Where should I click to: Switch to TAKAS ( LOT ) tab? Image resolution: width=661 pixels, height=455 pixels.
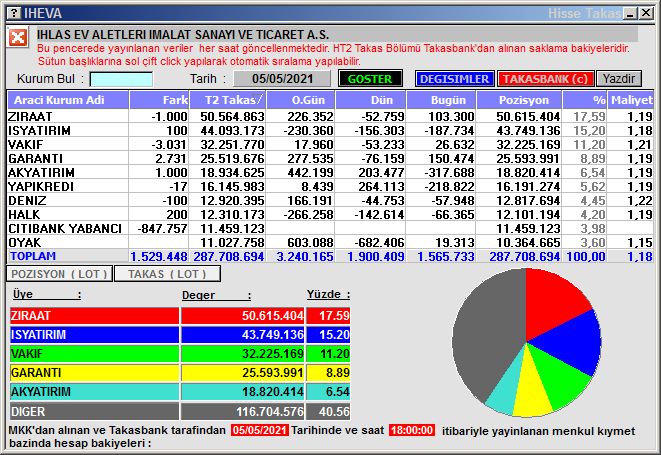tap(167, 274)
